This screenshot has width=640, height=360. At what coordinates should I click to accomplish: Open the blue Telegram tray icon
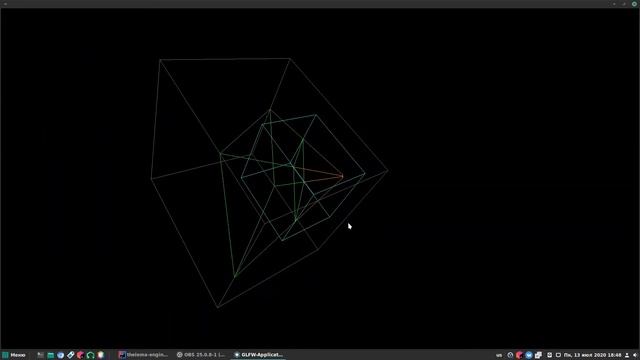[x=529, y=355]
